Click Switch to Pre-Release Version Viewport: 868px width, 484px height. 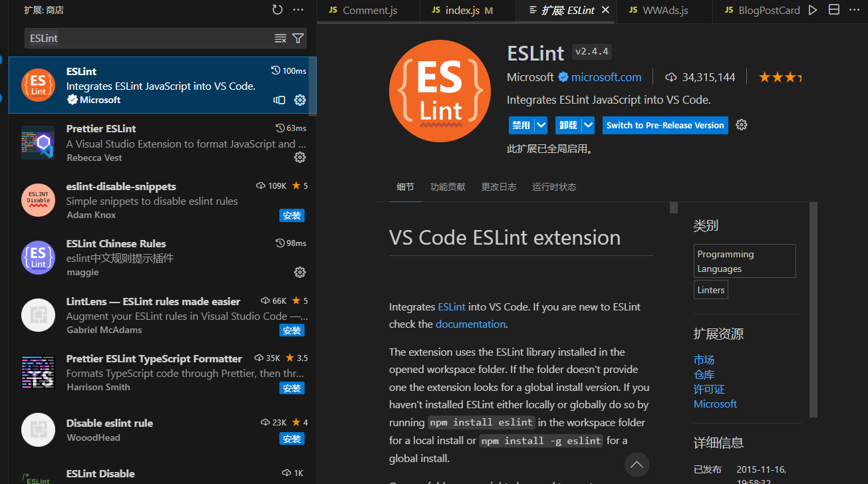tap(665, 125)
